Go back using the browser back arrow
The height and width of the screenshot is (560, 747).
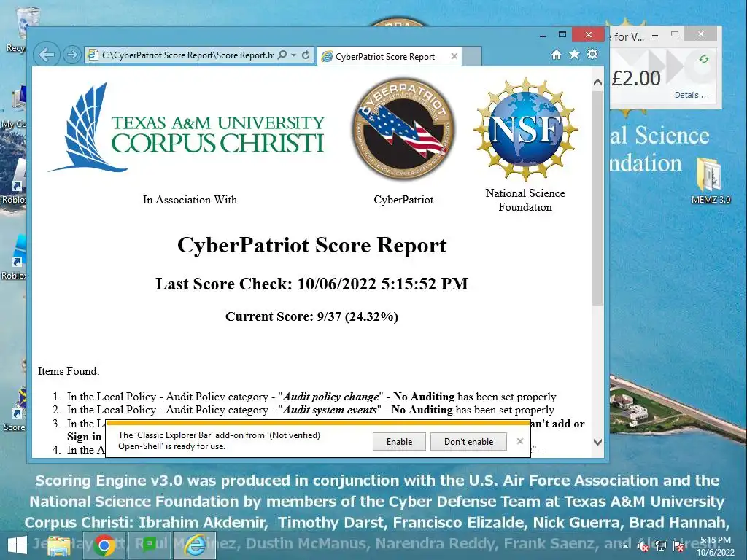47,55
